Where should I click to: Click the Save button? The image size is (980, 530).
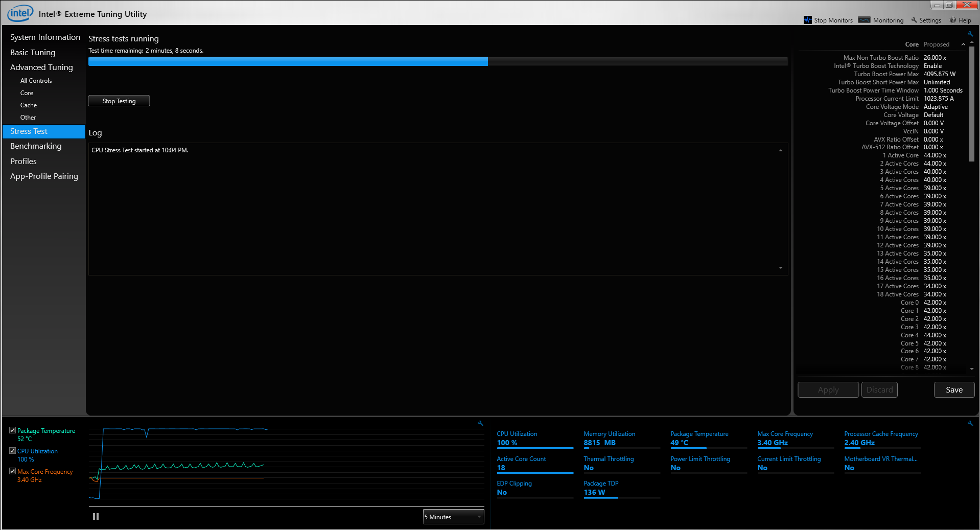pos(953,389)
